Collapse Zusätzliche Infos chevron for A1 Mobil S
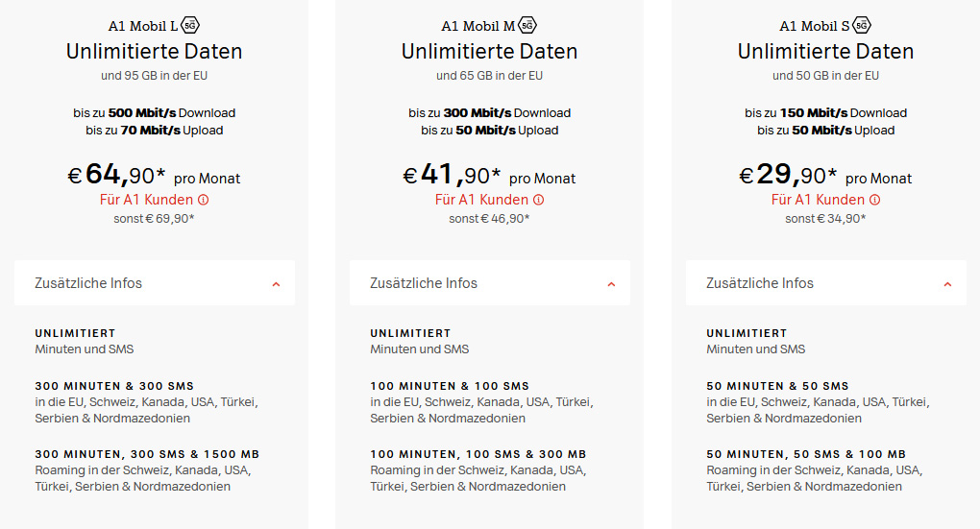This screenshot has width=980, height=529. tap(947, 284)
